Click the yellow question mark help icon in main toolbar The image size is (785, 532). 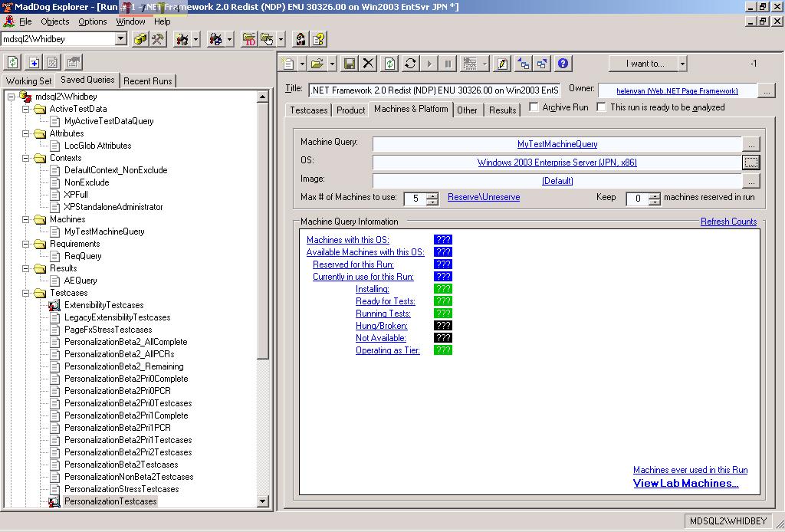[x=319, y=39]
